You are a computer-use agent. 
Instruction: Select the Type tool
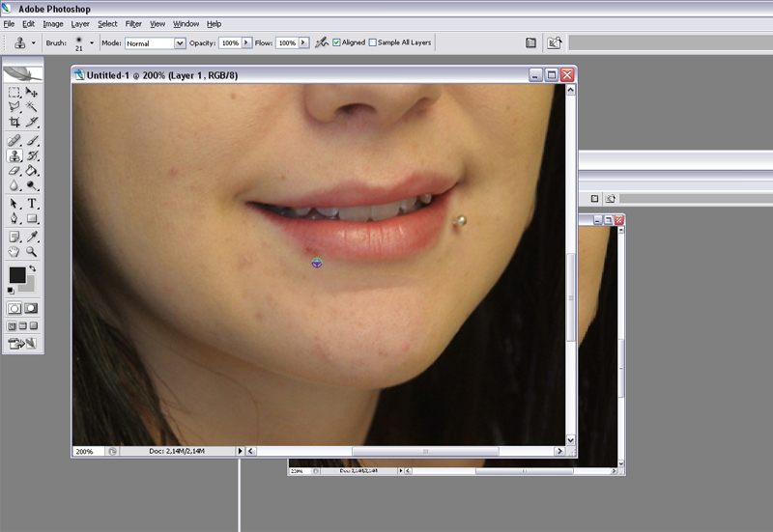coord(32,204)
